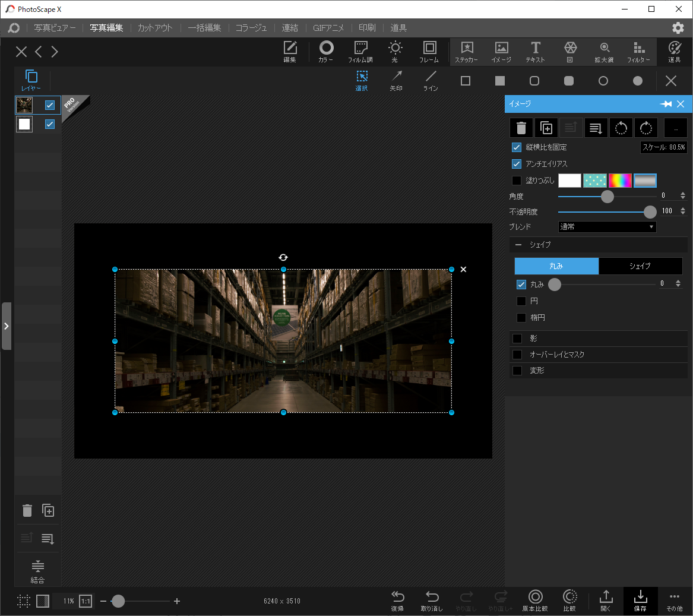Image resolution: width=693 pixels, height=616 pixels.
Task: Open the コラージュ tab
Action: [251, 28]
